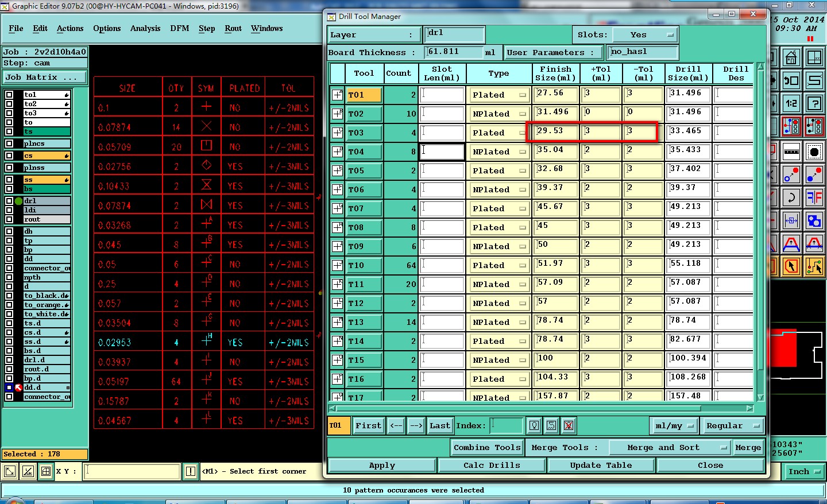Click the Finish Size field of tool T03
Image resolution: width=827 pixels, height=504 pixels.
pyautogui.click(x=556, y=132)
